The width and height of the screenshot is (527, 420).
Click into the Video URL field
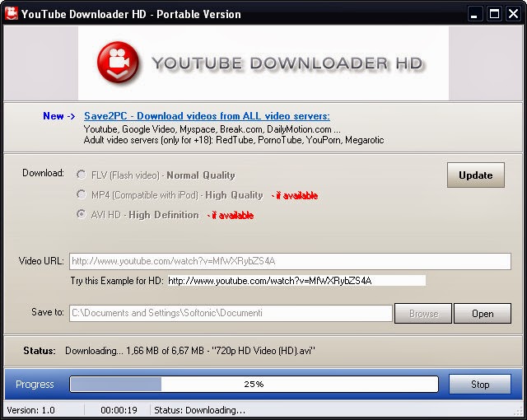[x=290, y=261]
